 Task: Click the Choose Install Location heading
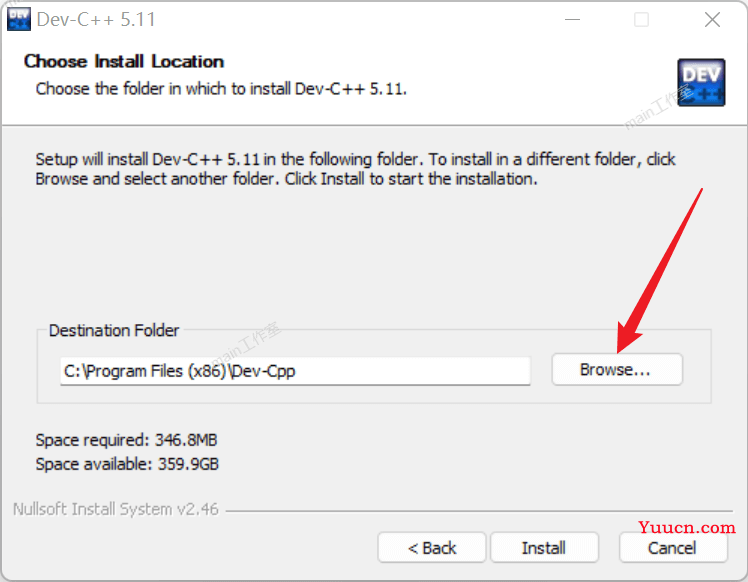coord(124,62)
